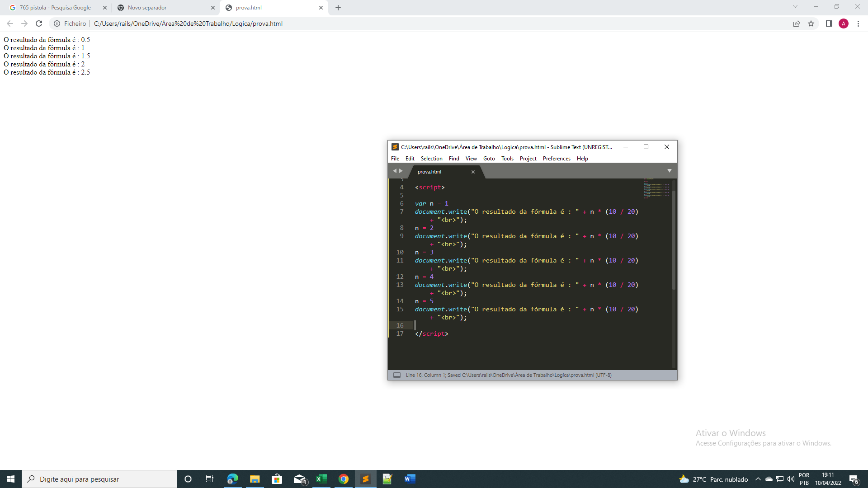Open POR PTB language indicator
Screen dimensions: 868x488
(x=804, y=479)
